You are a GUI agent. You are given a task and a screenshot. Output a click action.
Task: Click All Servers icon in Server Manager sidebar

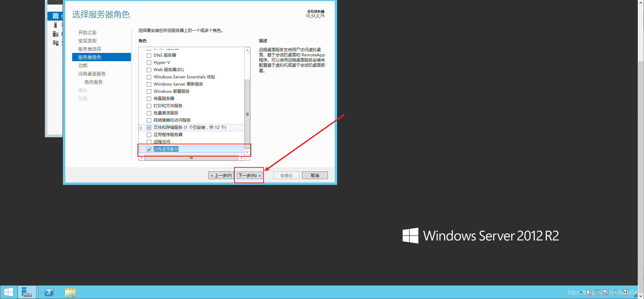tap(55, 34)
